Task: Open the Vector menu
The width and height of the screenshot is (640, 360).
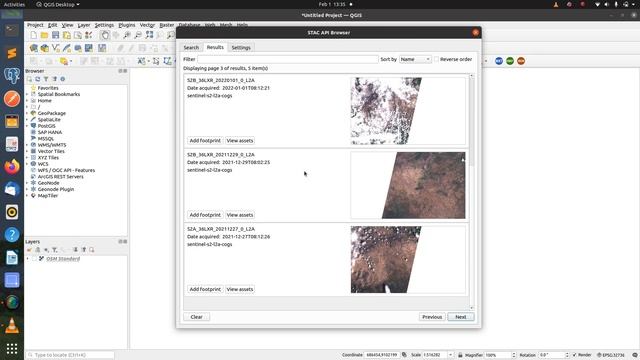Action: (x=147, y=25)
